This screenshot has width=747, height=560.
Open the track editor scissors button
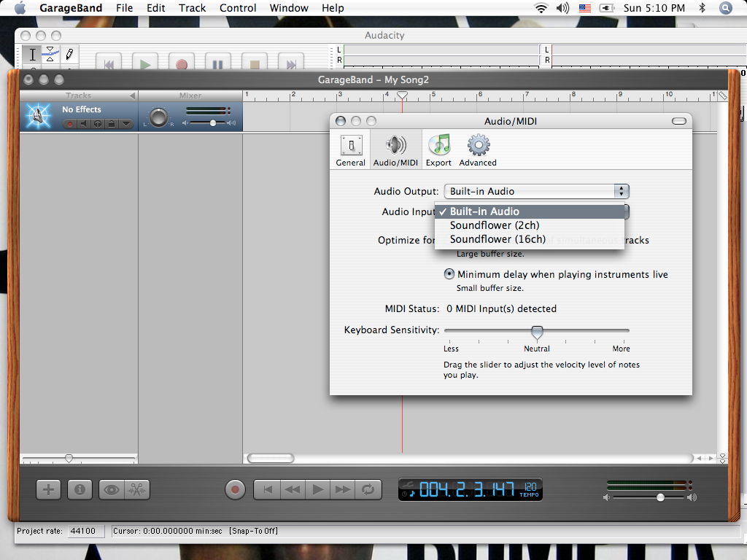tap(137, 489)
